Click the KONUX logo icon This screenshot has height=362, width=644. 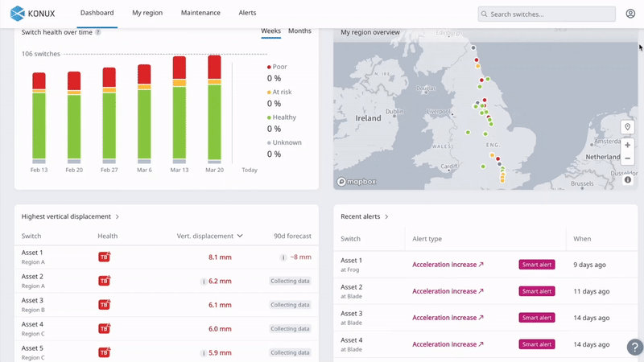pos(18,13)
